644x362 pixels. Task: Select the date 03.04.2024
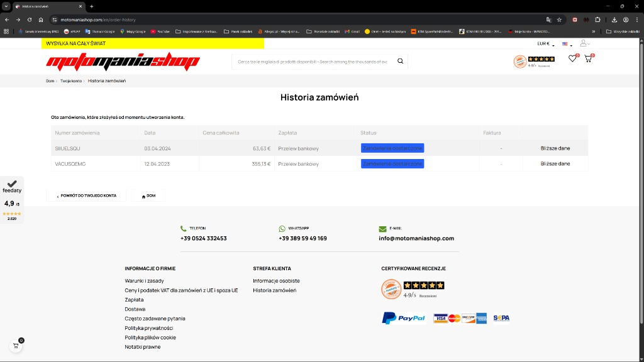157,148
